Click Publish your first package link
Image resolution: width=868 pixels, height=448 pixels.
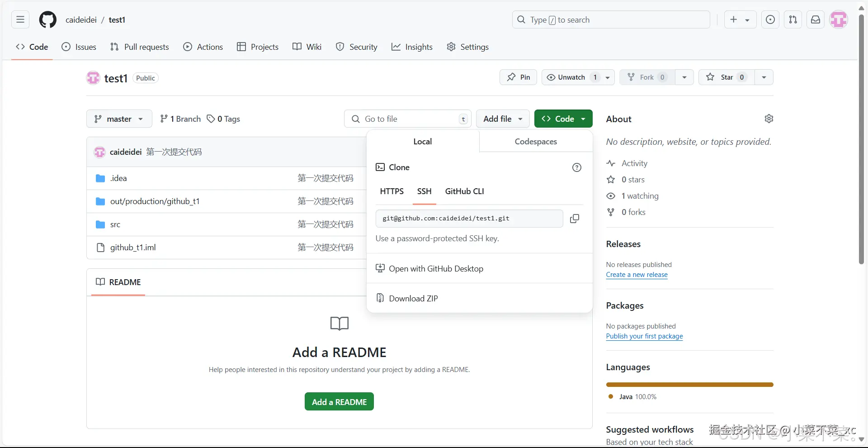click(645, 337)
